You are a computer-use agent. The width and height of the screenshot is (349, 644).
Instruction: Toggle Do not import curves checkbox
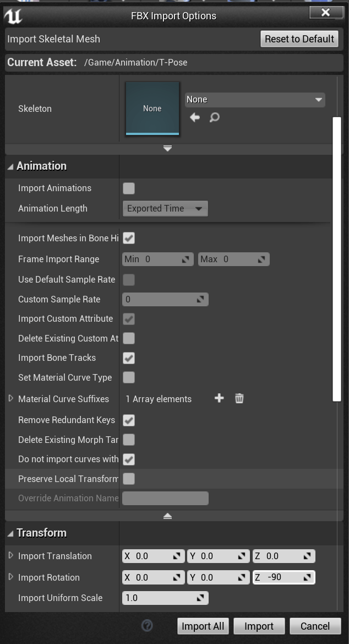click(128, 459)
